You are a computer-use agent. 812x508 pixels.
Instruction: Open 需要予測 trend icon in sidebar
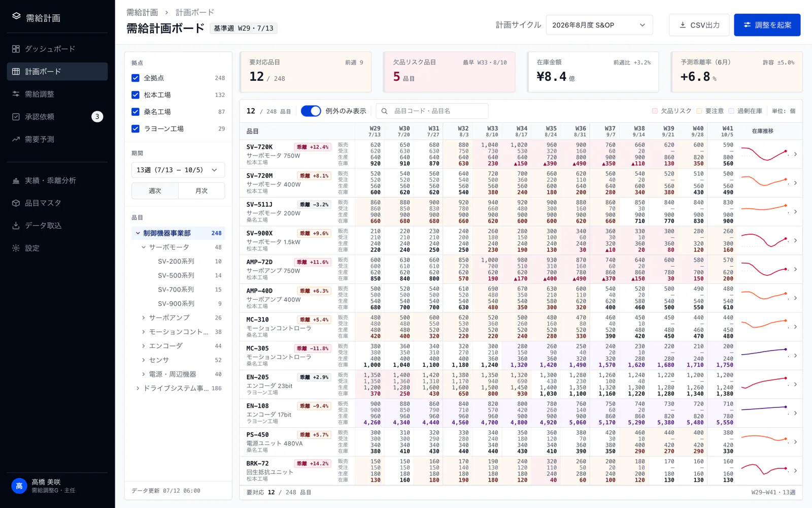click(x=16, y=139)
